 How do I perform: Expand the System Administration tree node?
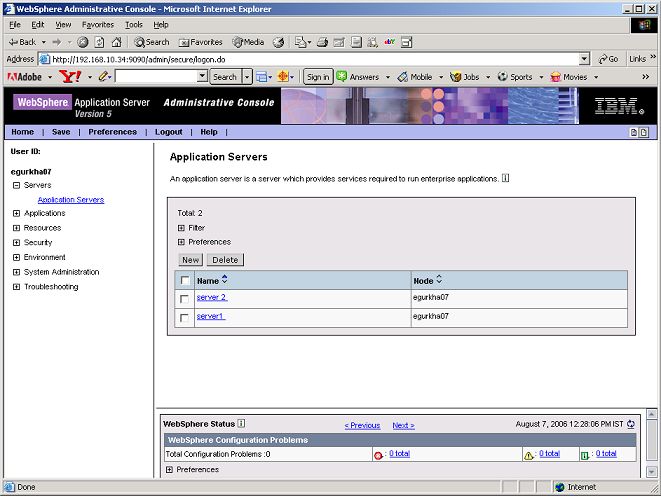click(16, 272)
